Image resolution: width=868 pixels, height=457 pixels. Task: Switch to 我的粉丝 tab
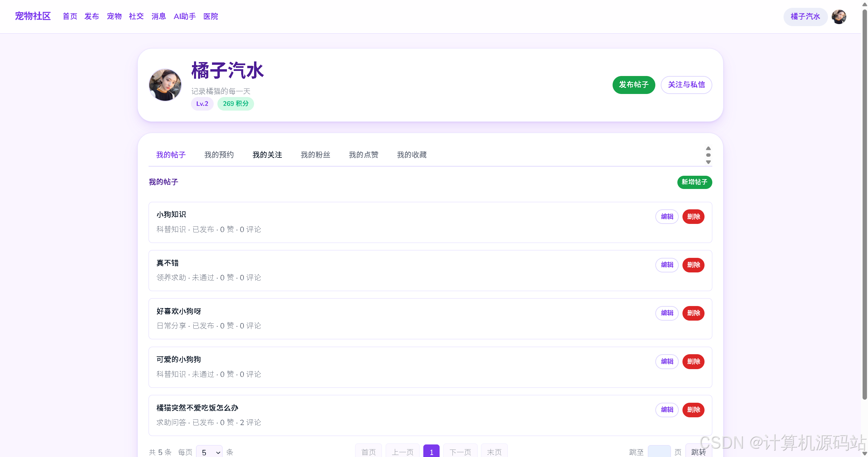click(x=315, y=155)
